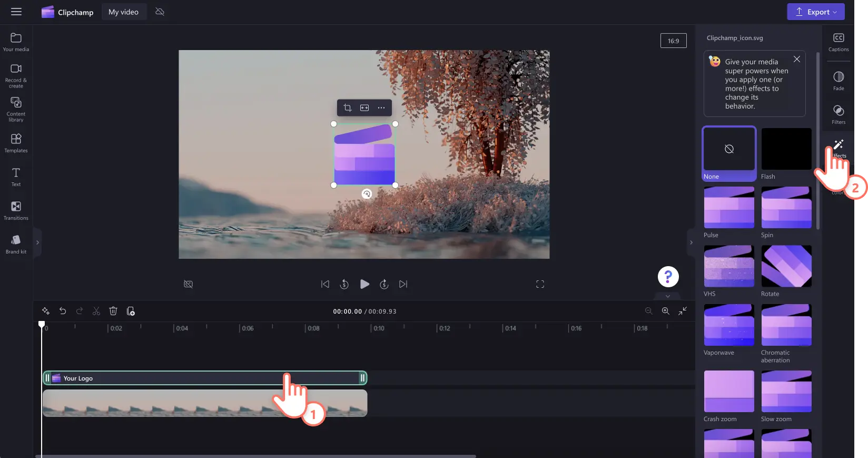Click the 0:10 ruler mark on timeline
This screenshot has height=458, width=868.
click(378, 328)
